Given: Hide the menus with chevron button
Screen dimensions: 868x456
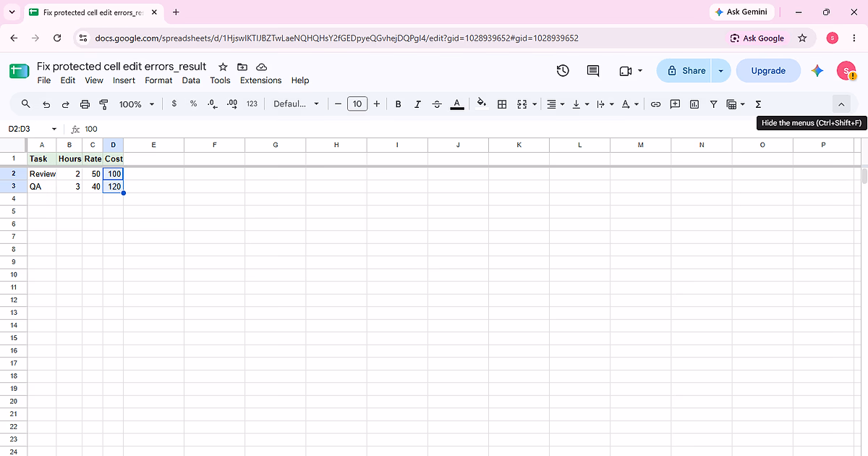Looking at the screenshot, I should click(x=841, y=104).
